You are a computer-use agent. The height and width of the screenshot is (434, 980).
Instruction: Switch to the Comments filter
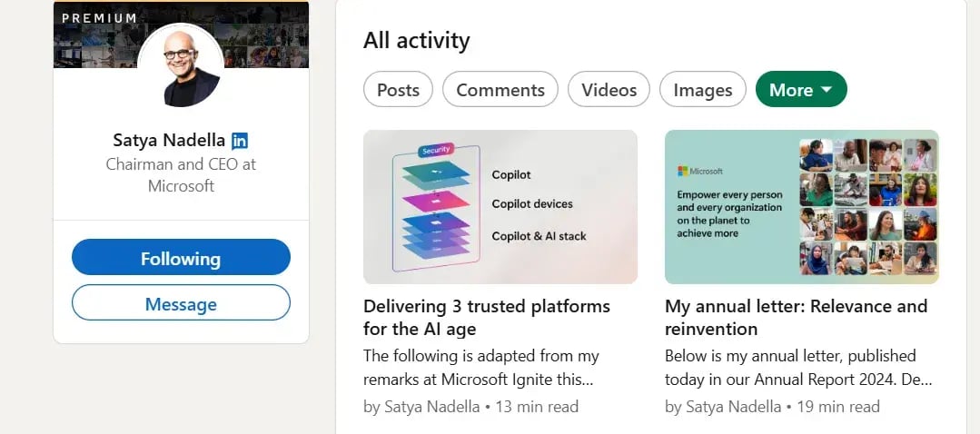(x=500, y=90)
